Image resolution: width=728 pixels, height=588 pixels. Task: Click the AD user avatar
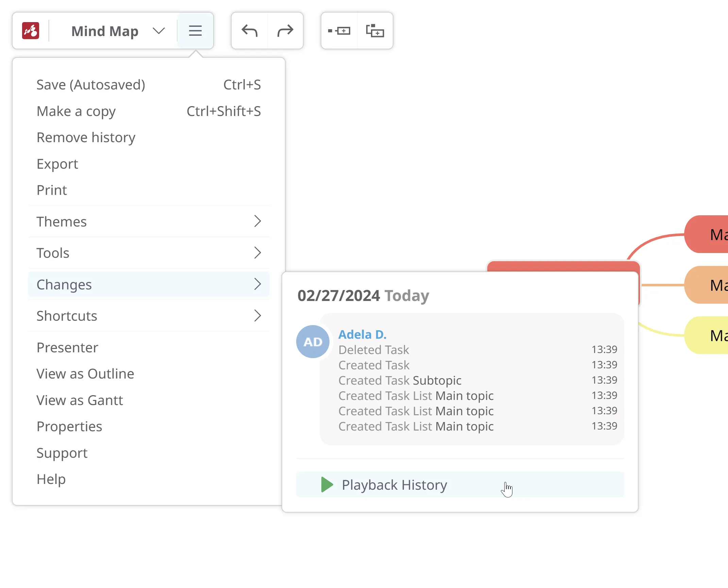pyautogui.click(x=312, y=341)
